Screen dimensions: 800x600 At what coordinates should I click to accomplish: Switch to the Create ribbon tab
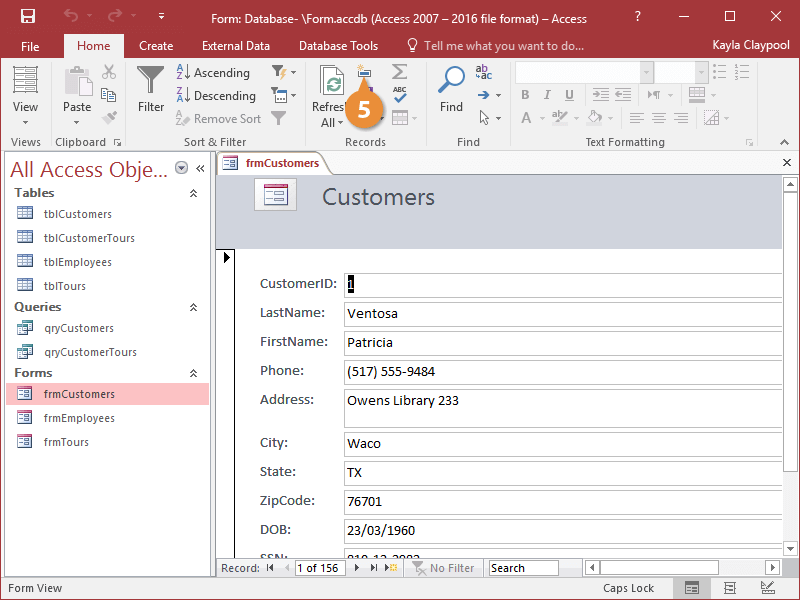pos(156,45)
